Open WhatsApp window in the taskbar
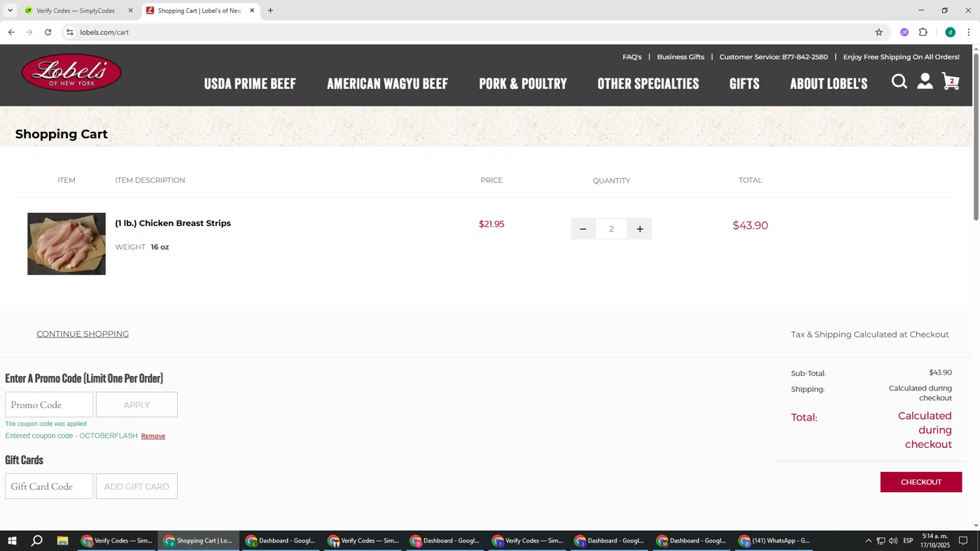Screen dimensions: 980x551 [774, 541]
